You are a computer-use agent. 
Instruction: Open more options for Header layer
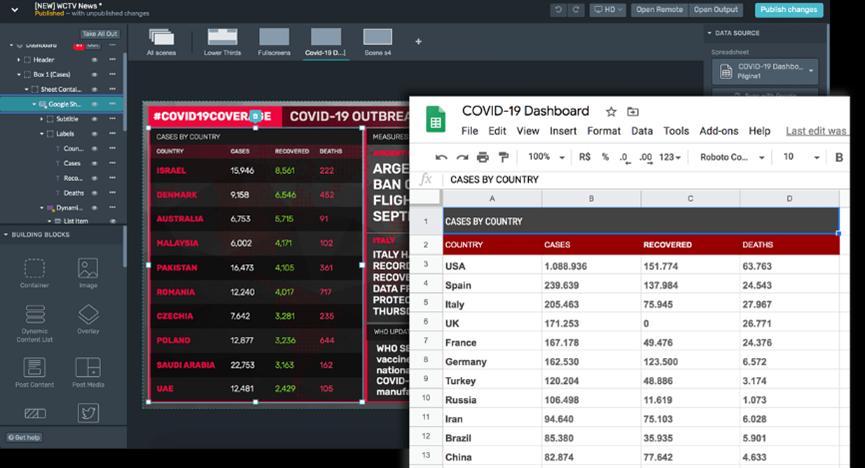[x=112, y=59]
